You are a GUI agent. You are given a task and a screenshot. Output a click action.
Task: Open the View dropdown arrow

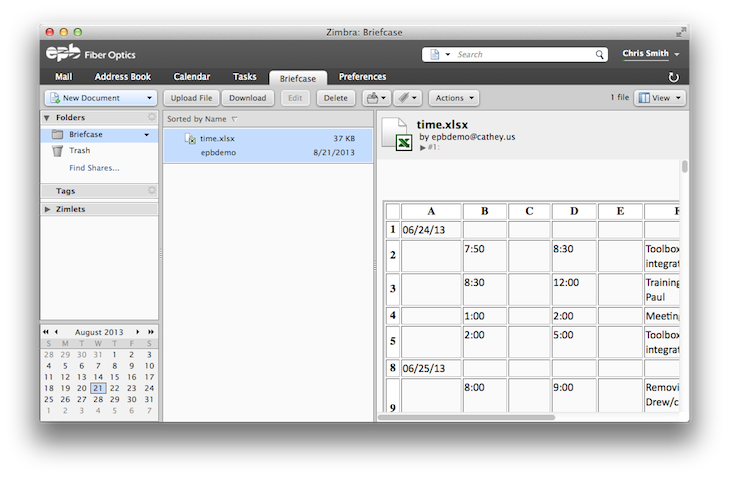[678, 98]
